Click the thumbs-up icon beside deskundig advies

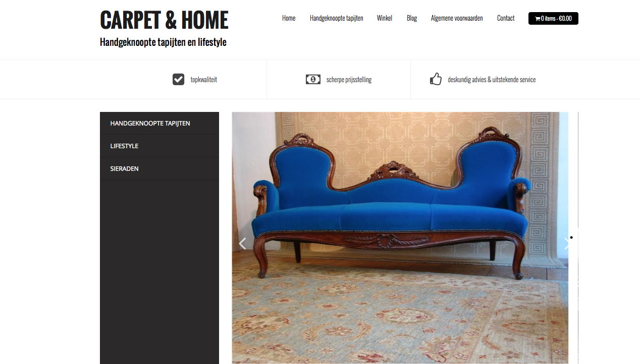(436, 79)
